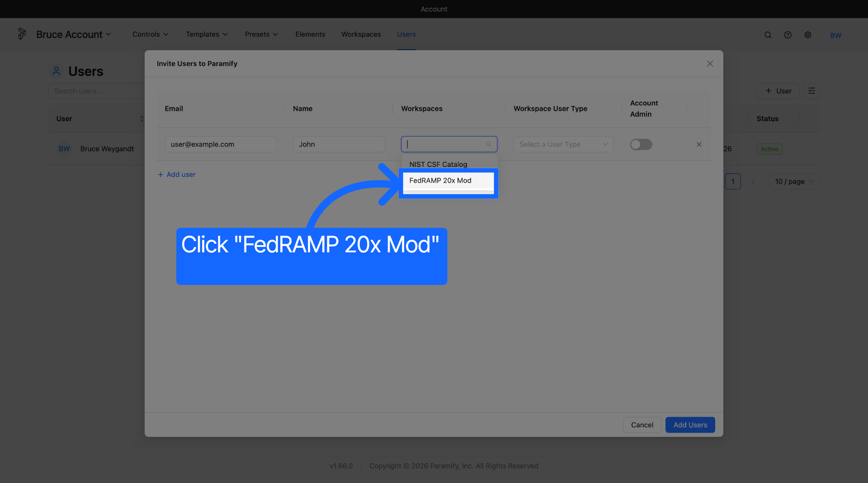This screenshot has width=868, height=483.
Task: Click the Active status badge
Action: 769,149
